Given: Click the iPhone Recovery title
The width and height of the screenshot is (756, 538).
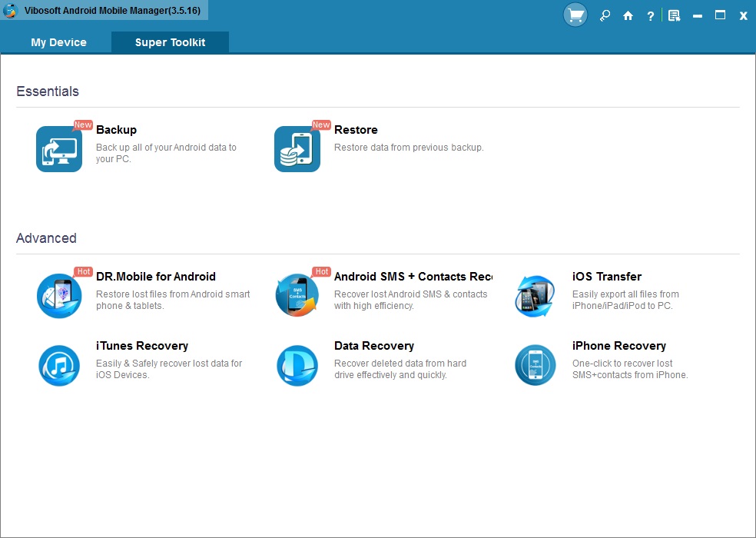Looking at the screenshot, I should tap(619, 346).
